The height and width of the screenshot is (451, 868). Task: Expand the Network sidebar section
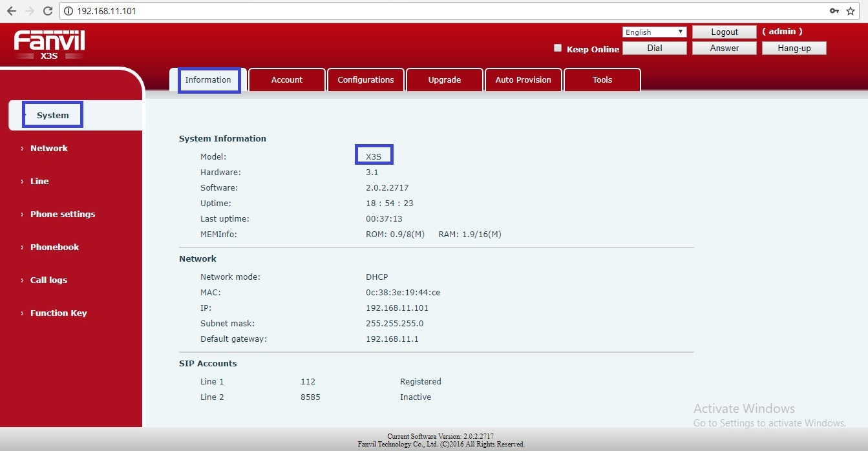(48, 148)
